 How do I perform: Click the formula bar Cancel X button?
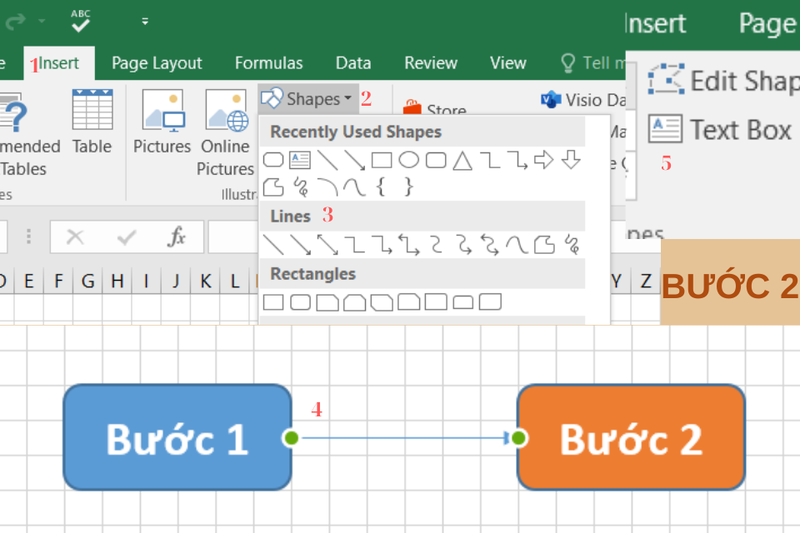(76, 237)
